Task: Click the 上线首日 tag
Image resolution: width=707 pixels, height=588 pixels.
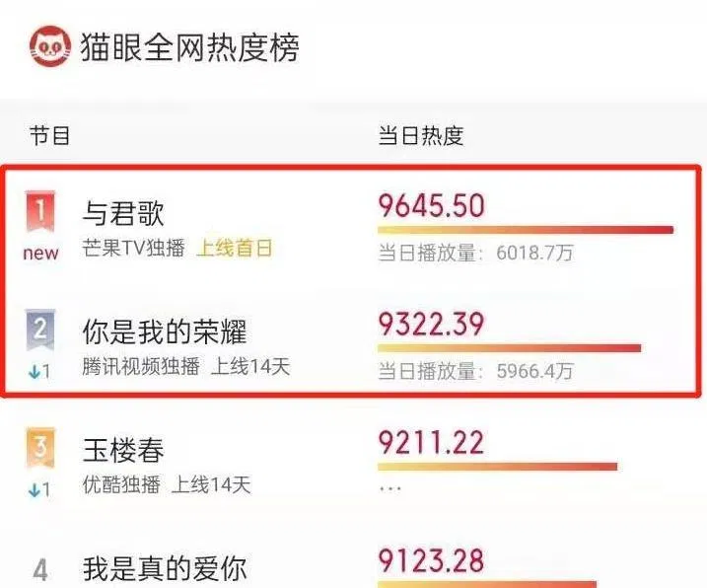Action: pyautogui.click(x=233, y=249)
